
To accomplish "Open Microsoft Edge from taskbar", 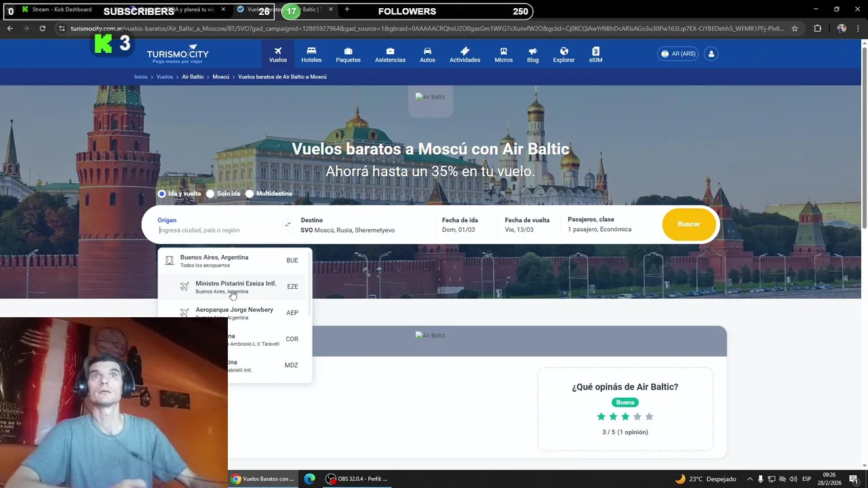I will point(310,479).
